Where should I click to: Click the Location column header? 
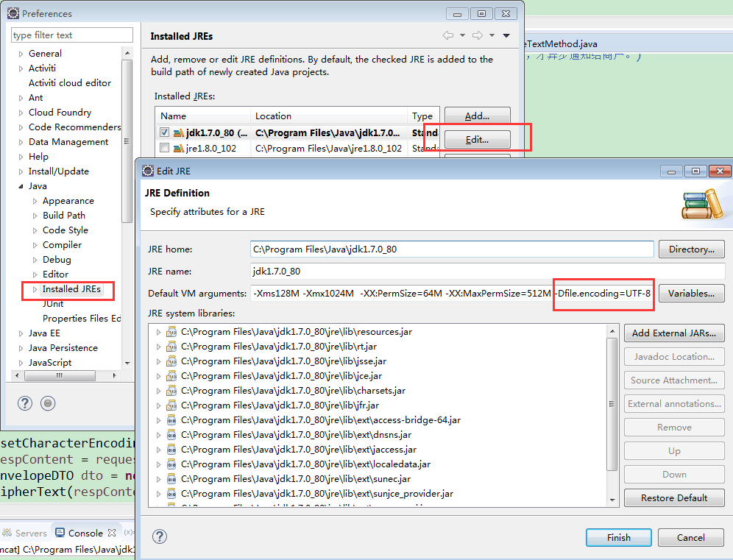(329, 116)
